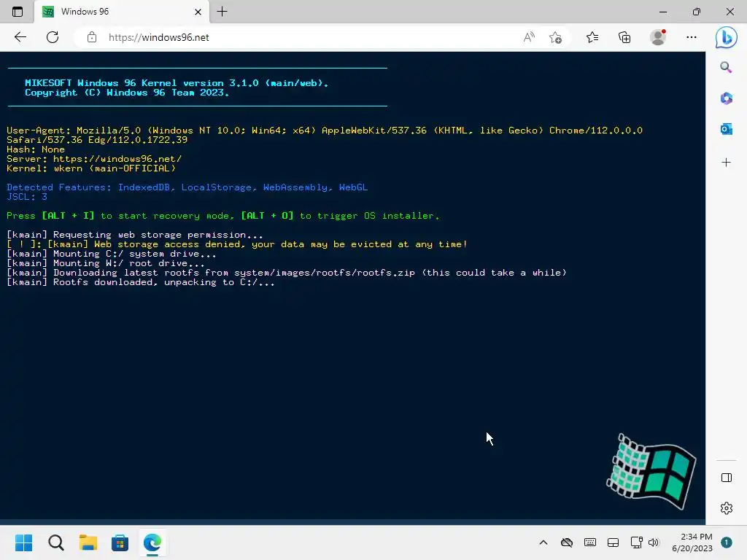Launch Microsoft Store from taskbar
This screenshot has height=560, width=747.
[x=120, y=542]
